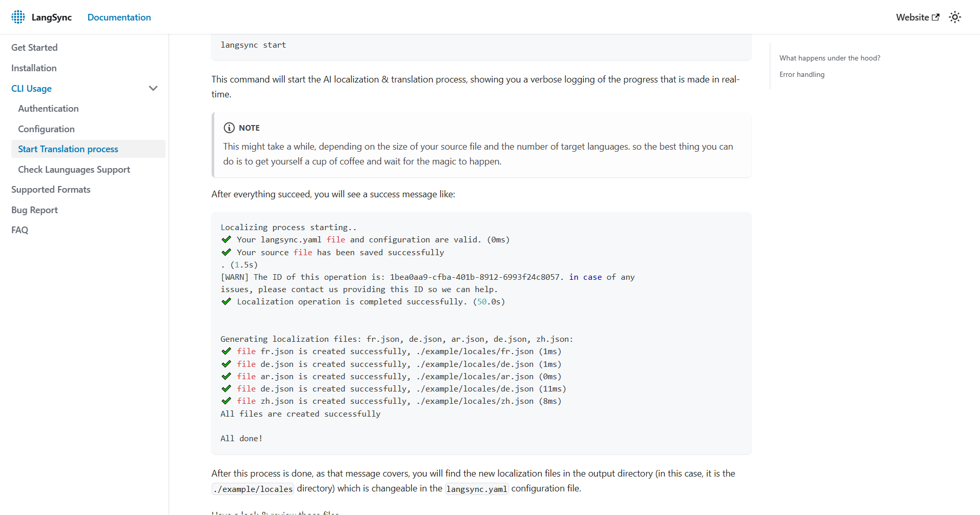This screenshot has height=515, width=980.
Task: Open the Configuration sidebar item
Action: pos(46,129)
